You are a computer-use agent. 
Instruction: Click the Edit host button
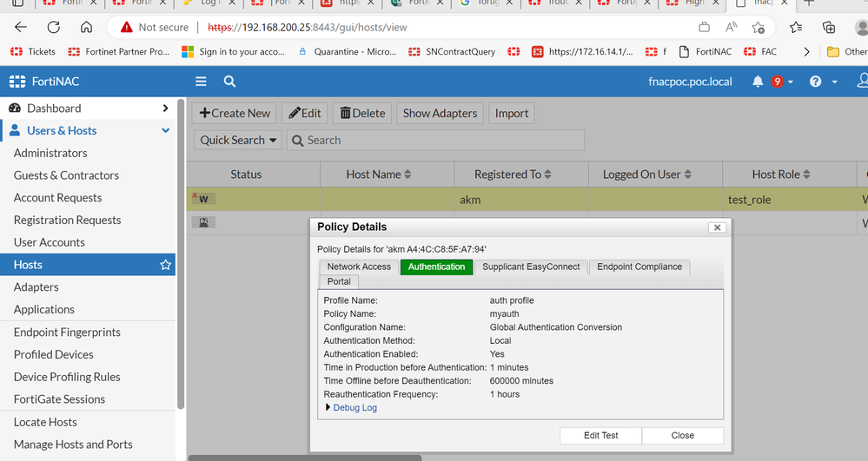(304, 113)
